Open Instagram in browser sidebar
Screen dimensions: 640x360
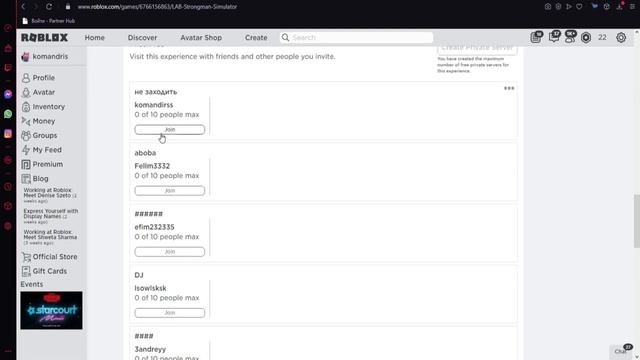[x=8, y=133]
